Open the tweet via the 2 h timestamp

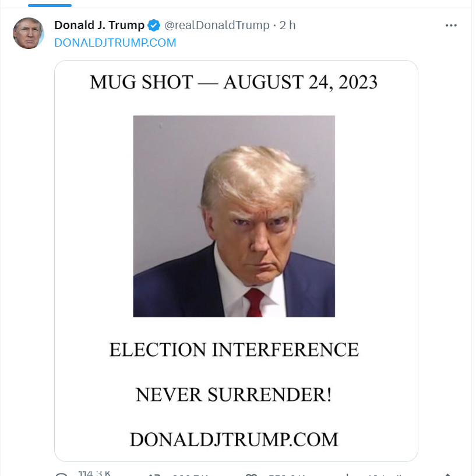point(287,25)
